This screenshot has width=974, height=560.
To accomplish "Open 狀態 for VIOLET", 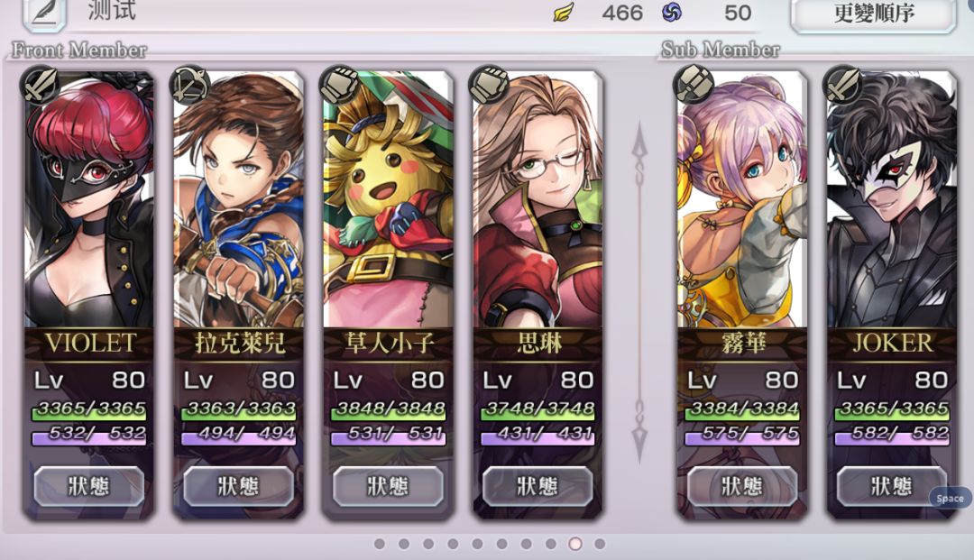I will click(88, 486).
